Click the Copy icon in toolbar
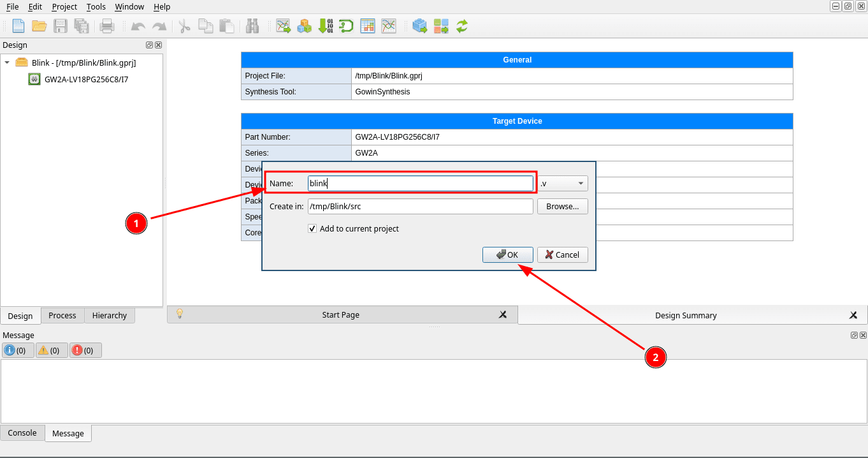 click(205, 26)
